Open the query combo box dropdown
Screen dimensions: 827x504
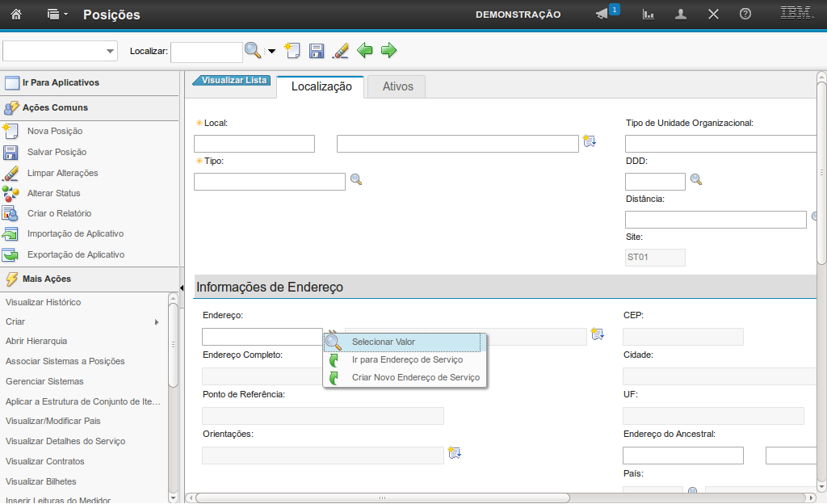110,52
